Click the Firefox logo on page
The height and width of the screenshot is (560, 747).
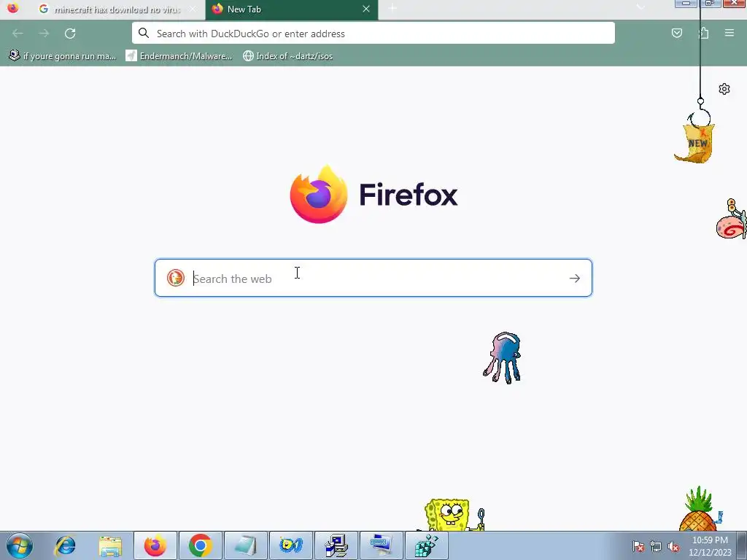[x=318, y=194]
